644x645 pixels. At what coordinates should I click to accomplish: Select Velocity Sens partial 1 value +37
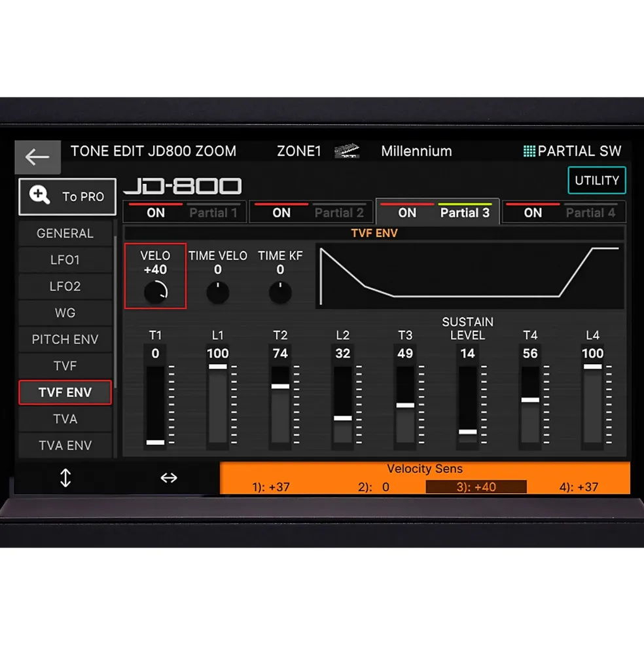271,487
